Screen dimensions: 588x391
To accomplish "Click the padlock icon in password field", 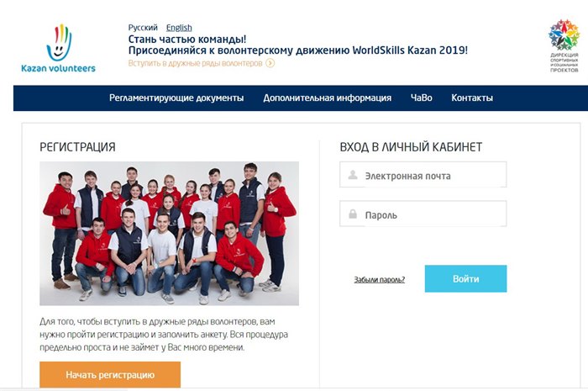I will click(x=353, y=214).
